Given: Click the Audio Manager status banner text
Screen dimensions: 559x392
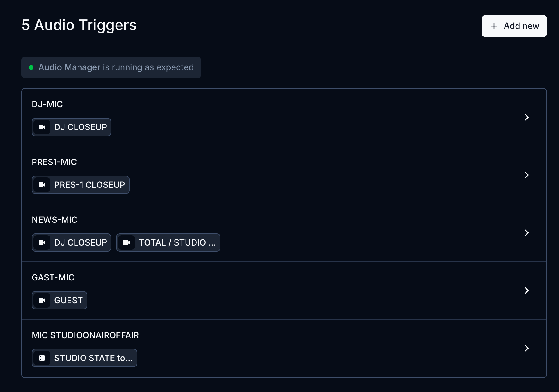Looking at the screenshot, I should point(116,67).
